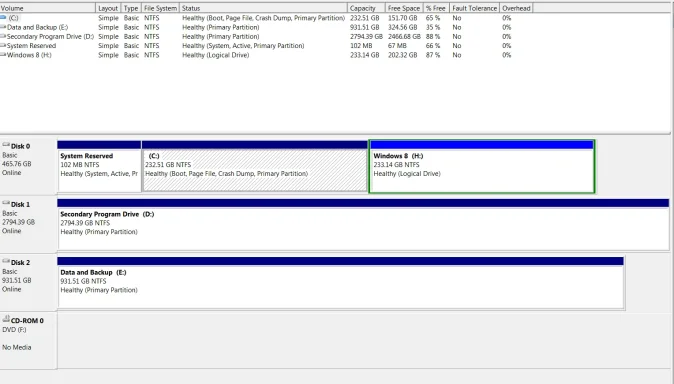Click the 232.51 GB capacity cell
The height and width of the screenshot is (384, 674).
coord(365,18)
